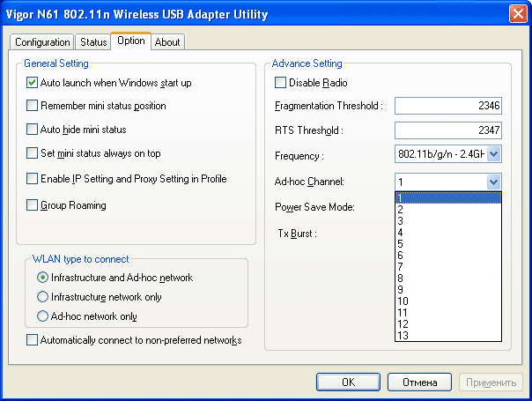Click the Ad-hoc Channel combo box value field
532x401 pixels.
pyautogui.click(x=441, y=182)
